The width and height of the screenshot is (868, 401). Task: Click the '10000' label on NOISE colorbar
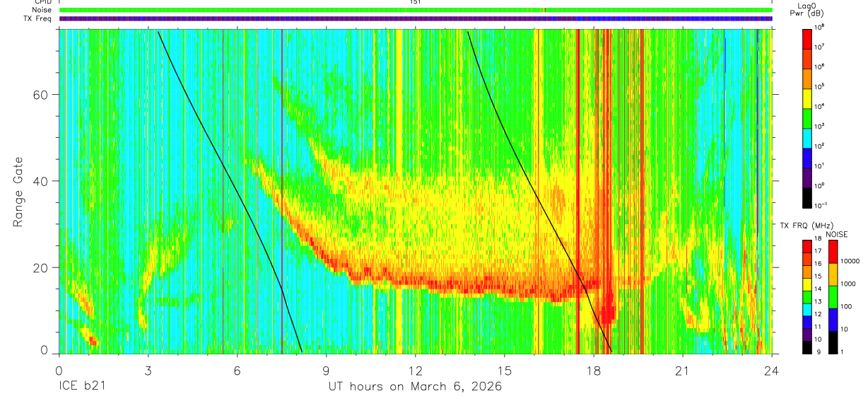coord(850,261)
